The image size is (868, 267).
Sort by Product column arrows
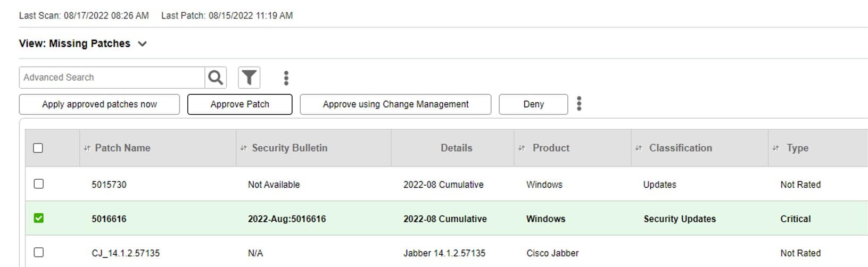(522, 148)
